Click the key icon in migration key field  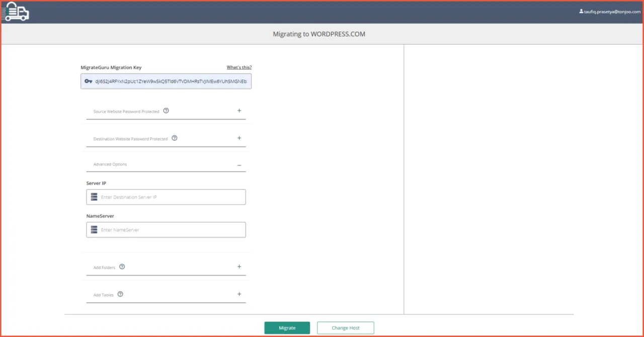click(89, 81)
